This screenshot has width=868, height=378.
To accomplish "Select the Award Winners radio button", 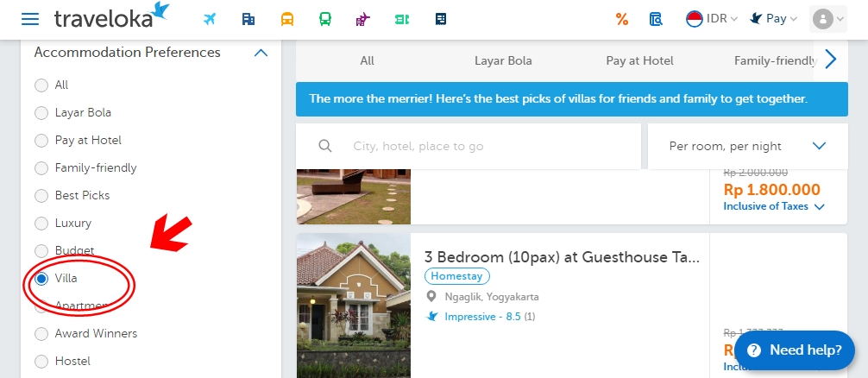I will click(x=41, y=334).
